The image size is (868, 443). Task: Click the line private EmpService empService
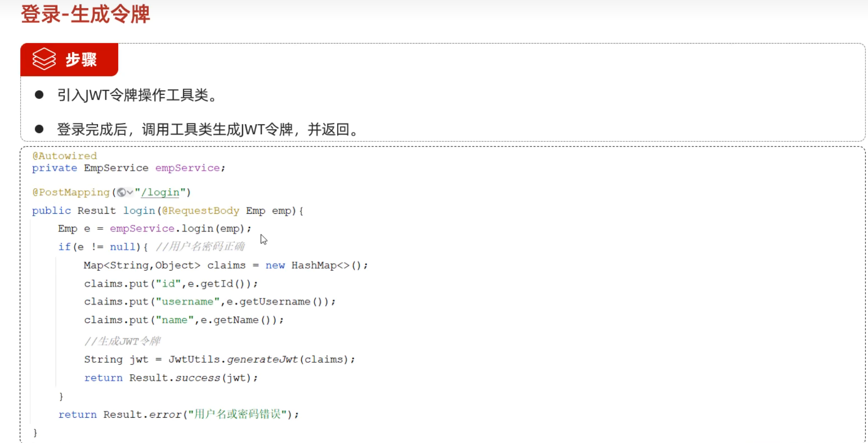click(x=129, y=168)
